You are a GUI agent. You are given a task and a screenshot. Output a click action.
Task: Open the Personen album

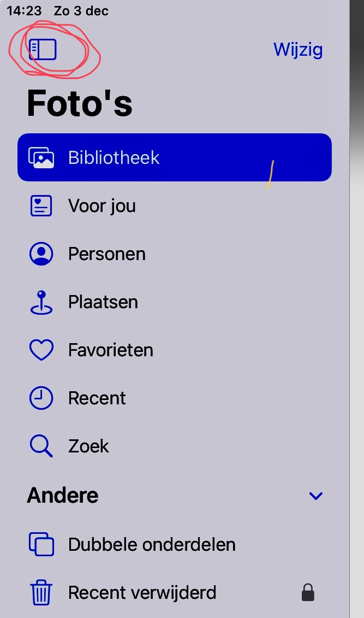click(x=175, y=254)
